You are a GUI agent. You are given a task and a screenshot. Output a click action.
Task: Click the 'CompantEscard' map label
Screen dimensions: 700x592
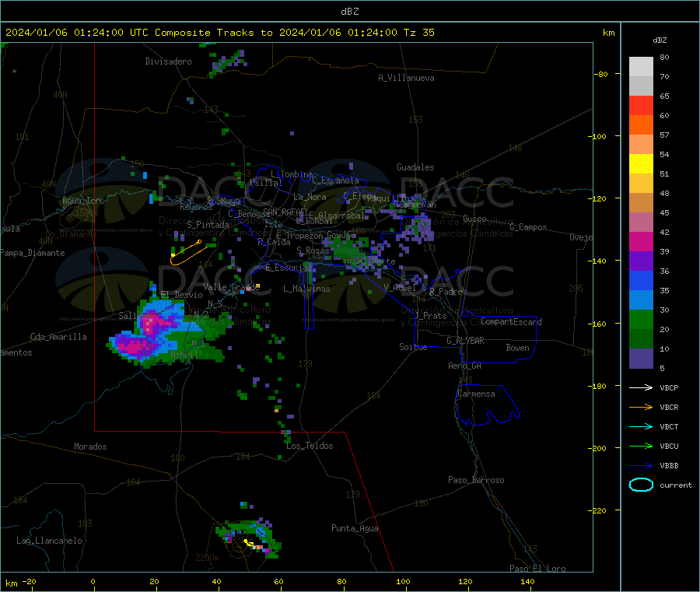pyautogui.click(x=511, y=322)
